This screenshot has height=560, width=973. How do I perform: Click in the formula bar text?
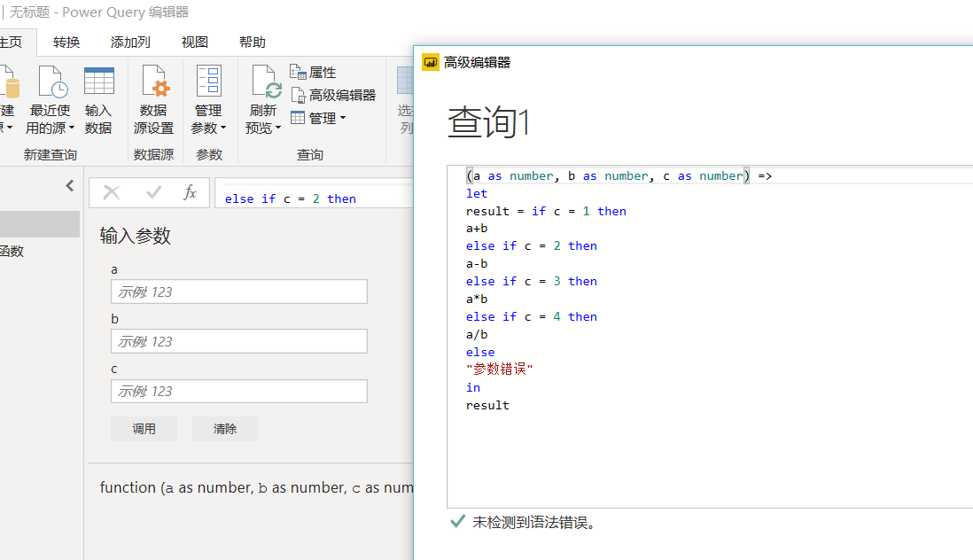290,199
